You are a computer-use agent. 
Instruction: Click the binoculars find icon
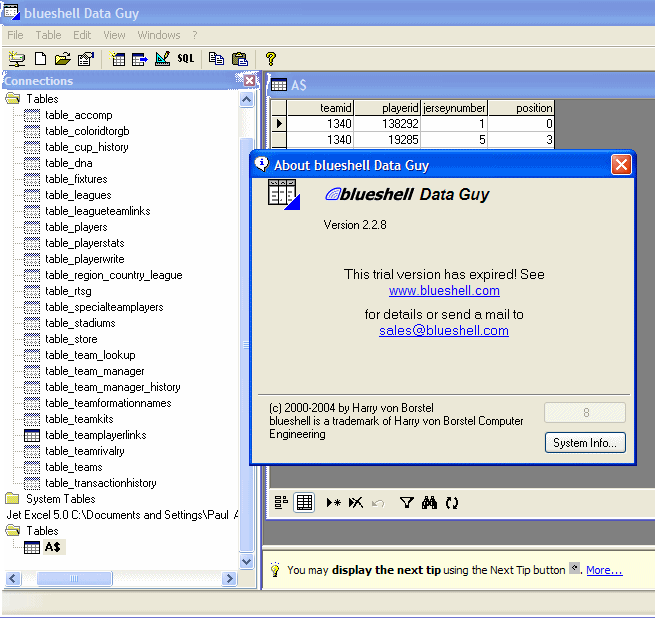click(x=429, y=503)
